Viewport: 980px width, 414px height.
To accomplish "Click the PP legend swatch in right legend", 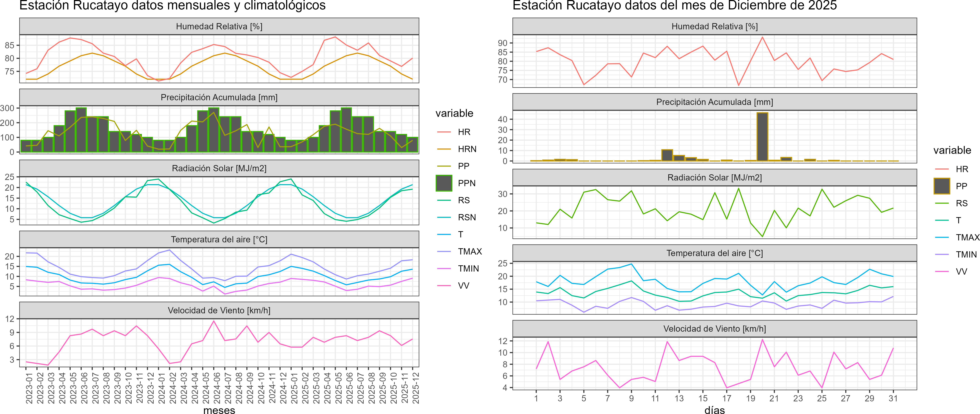I will (x=942, y=186).
